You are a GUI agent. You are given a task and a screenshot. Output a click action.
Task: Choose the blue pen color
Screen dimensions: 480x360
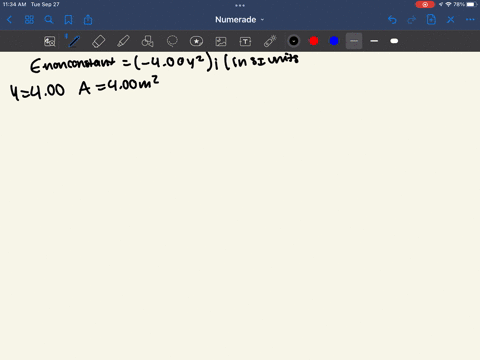pyautogui.click(x=334, y=41)
